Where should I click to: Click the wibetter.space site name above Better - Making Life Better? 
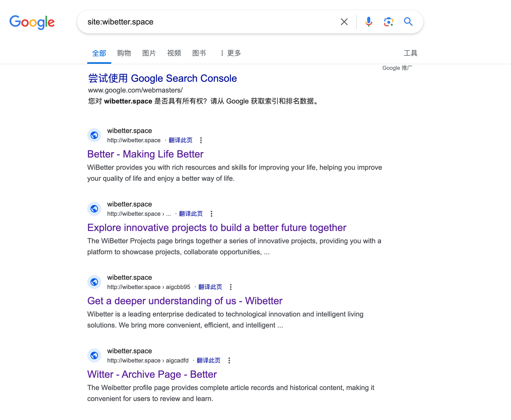pos(129,130)
